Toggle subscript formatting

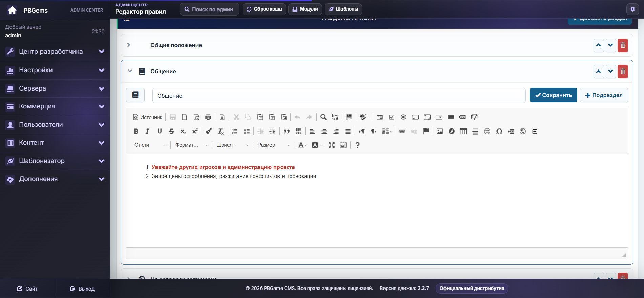click(x=183, y=132)
